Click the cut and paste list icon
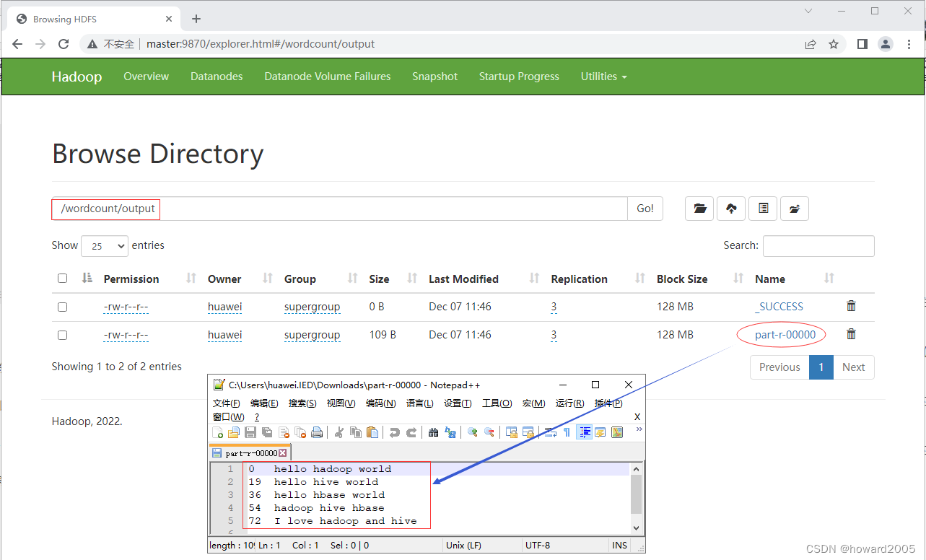The height and width of the screenshot is (560, 926). pos(763,209)
